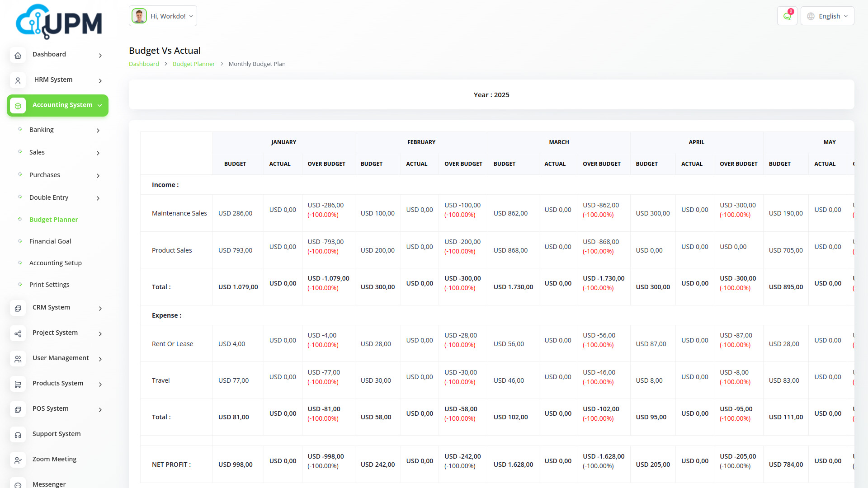Screen dimensions: 868x488
Task: Open the Financial Goal menu item
Action: pos(50,241)
